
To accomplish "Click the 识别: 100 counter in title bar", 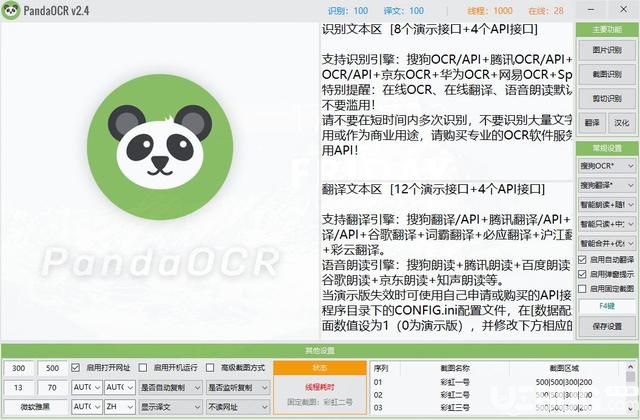I will pyautogui.click(x=348, y=11).
